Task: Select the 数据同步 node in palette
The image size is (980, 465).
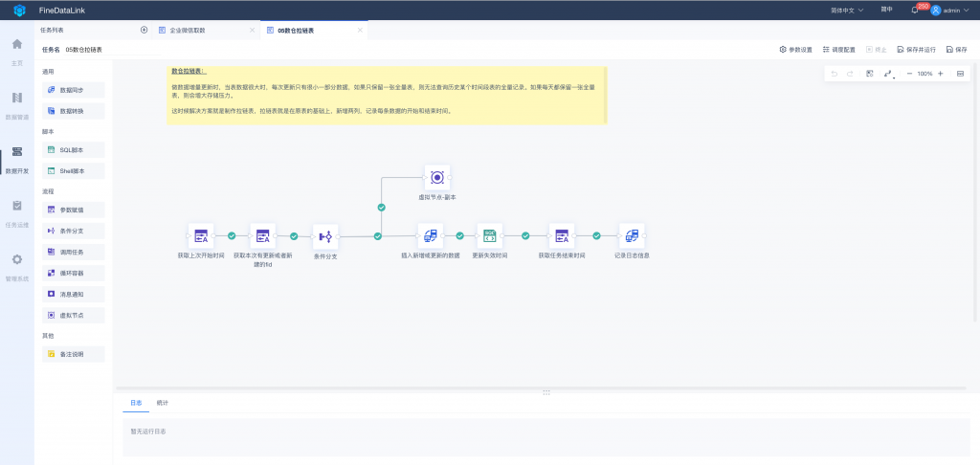Action: point(73,90)
